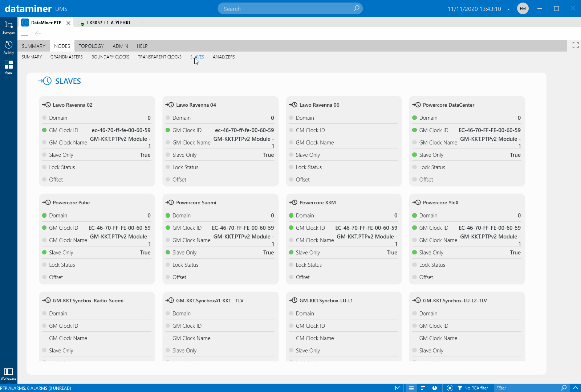Viewport: 581px width, 392px height.
Task: Click the search magnifier icon in top bar
Action: pyautogui.click(x=356, y=8)
